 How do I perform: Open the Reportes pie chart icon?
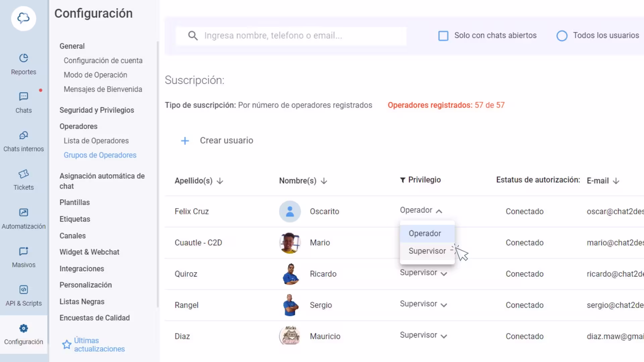[x=23, y=58]
